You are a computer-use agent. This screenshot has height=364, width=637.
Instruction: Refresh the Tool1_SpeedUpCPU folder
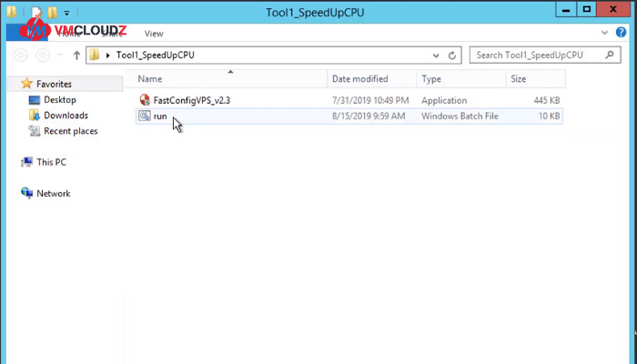click(451, 56)
